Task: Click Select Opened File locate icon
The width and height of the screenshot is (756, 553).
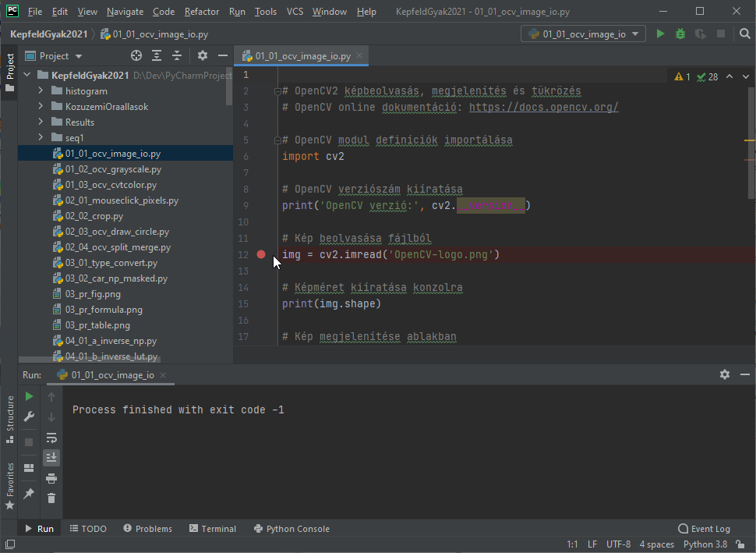Action: tap(136, 56)
